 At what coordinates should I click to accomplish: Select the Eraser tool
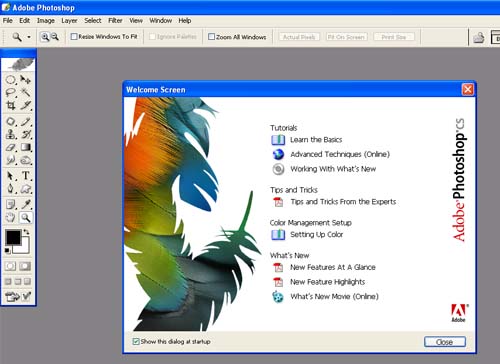tap(11, 147)
